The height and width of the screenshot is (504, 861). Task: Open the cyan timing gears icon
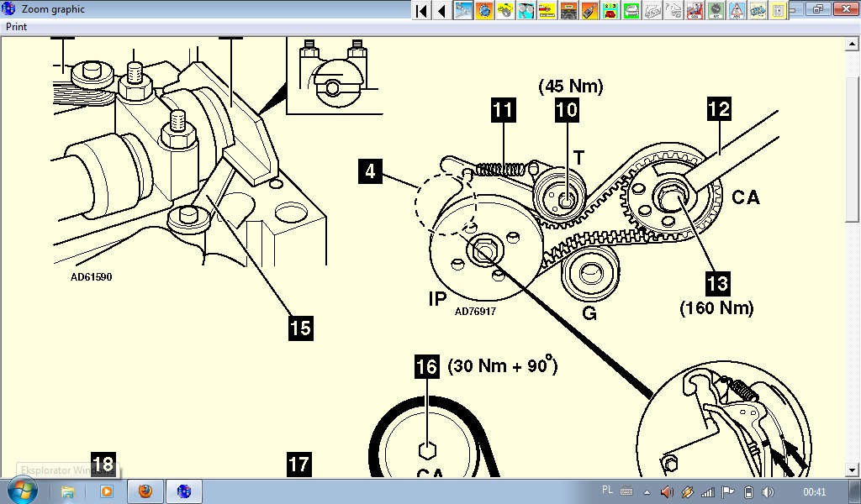point(526,10)
